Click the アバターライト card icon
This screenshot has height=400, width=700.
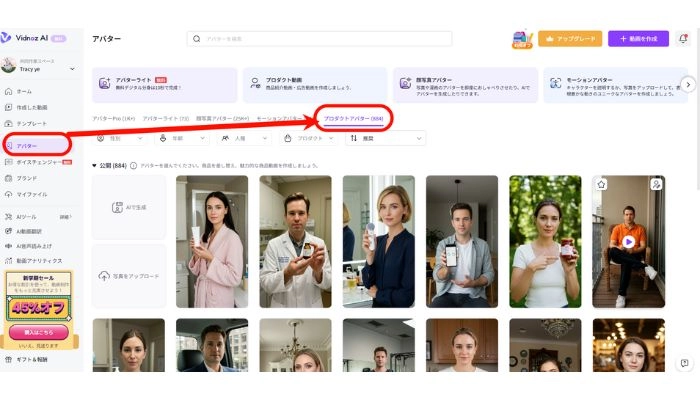tap(104, 83)
